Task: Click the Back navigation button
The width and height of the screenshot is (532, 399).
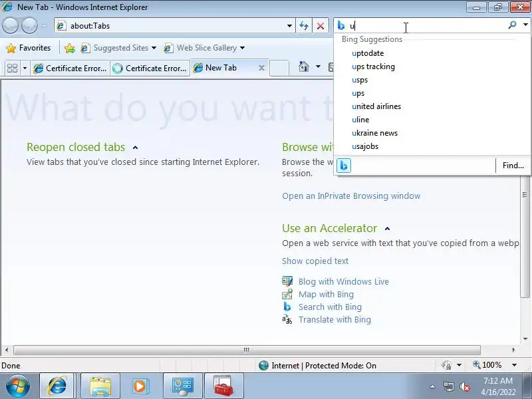Action: pos(10,25)
